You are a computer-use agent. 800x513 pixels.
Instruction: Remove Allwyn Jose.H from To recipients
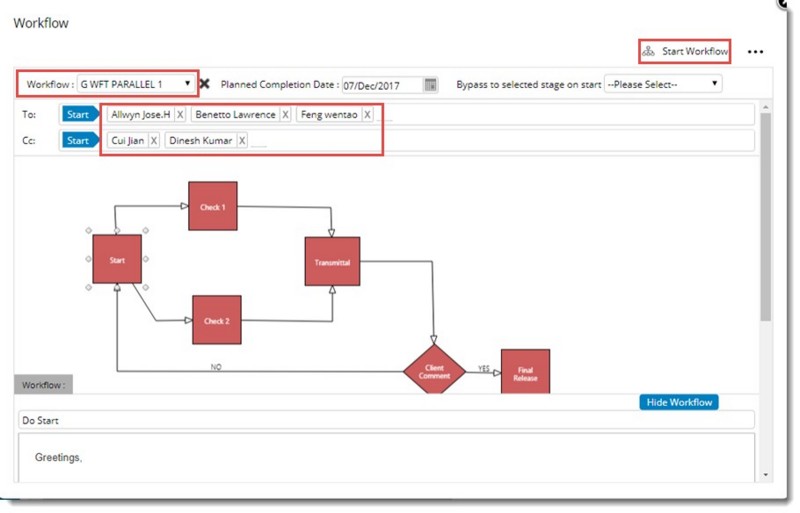coord(180,115)
